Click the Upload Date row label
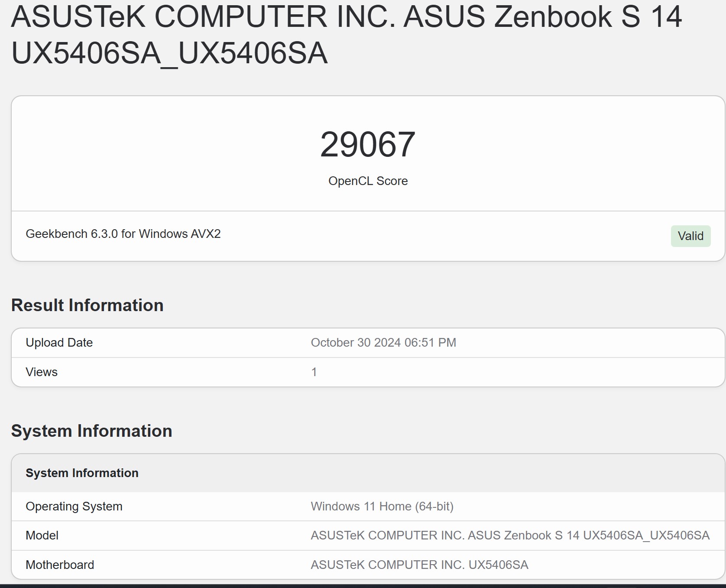The height and width of the screenshot is (588, 726). click(x=59, y=343)
